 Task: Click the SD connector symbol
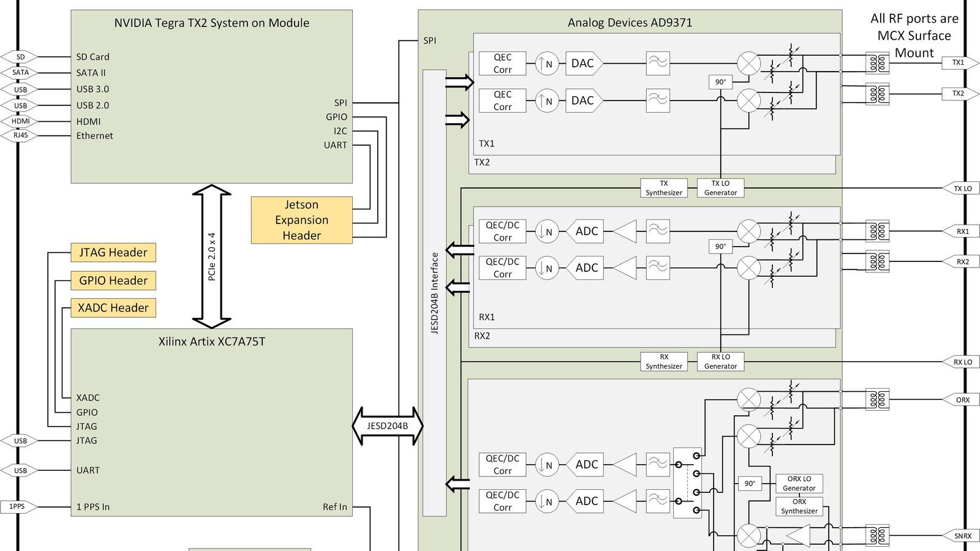pos(20,57)
